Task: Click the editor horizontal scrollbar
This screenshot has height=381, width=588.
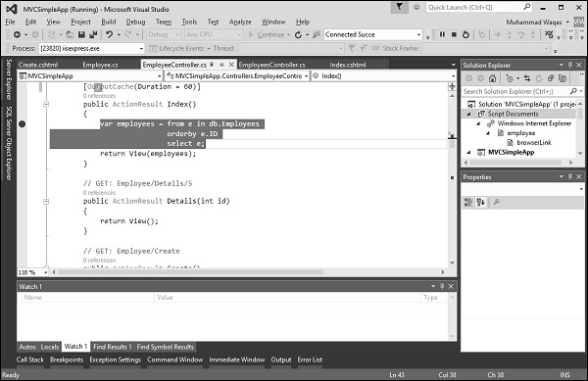Action: click(190, 272)
